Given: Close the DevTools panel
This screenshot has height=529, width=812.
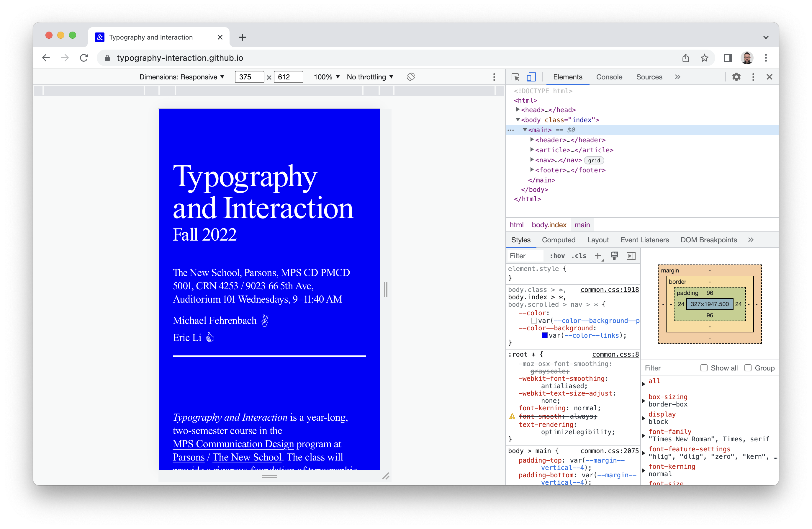Looking at the screenshot, I should [x=769, y=77].
